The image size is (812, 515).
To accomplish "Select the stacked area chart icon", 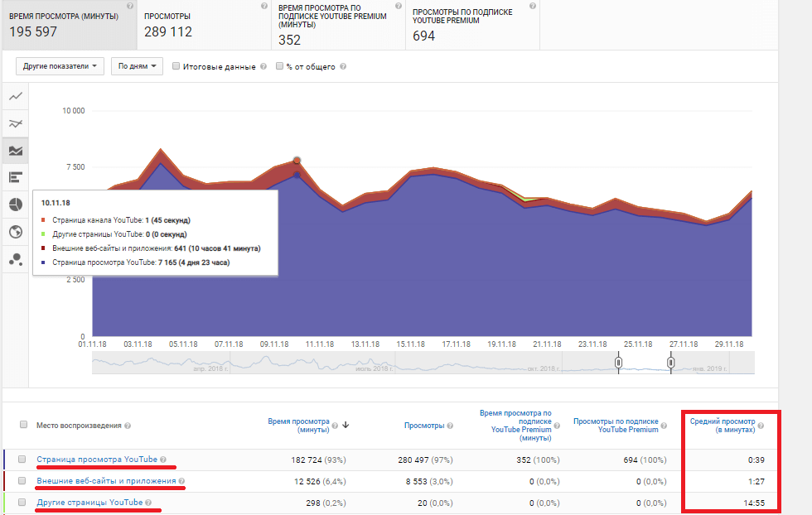I will pos(15,151).
